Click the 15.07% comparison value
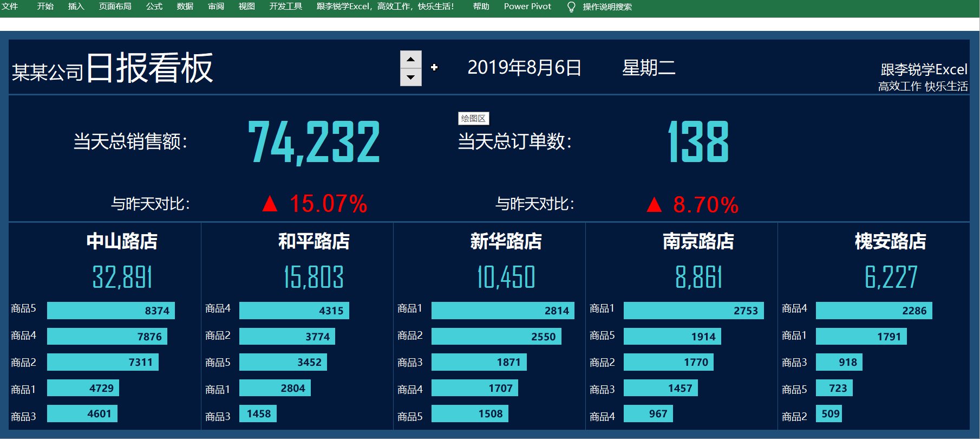Image resolution: width=980 pixels, height=439 pixels. pyautogui.click(x=328, y=204)
